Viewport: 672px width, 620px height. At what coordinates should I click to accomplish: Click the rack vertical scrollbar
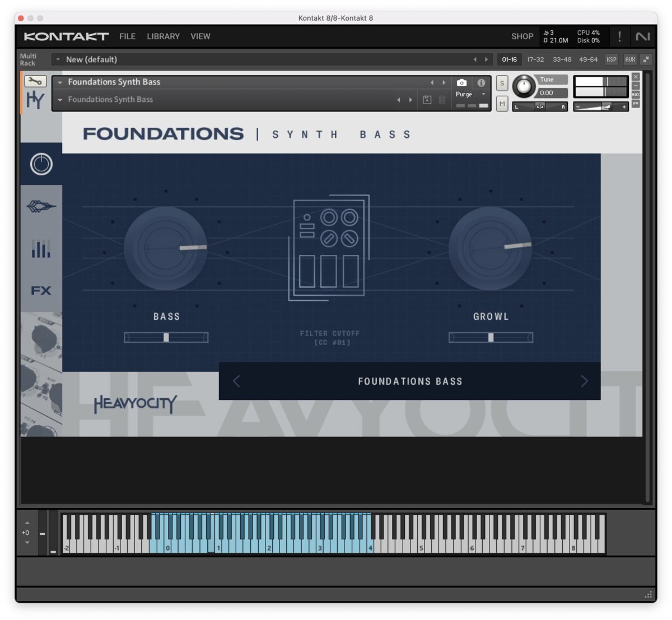(x=648, y=287)
